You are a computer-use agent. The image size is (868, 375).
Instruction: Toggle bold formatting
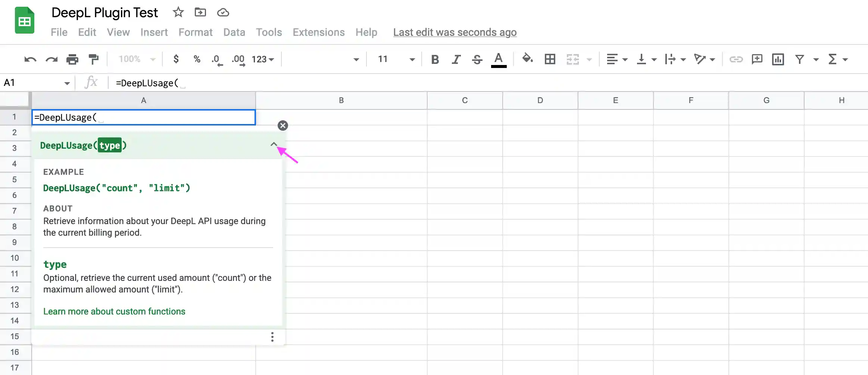[434, 59]
